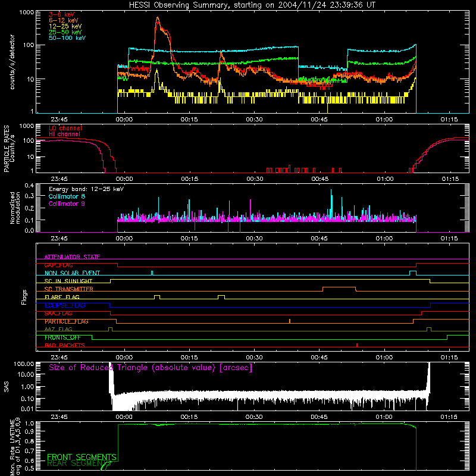Click the yellow 12-25 keV label in the counts legend

pos(65,26)
